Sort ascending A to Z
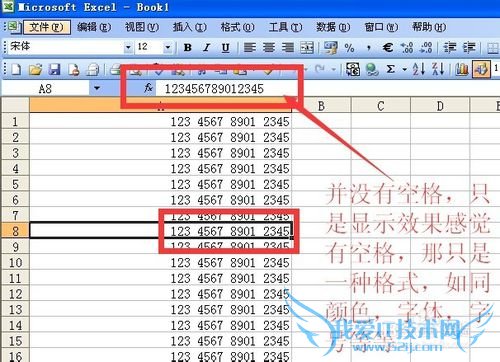The width and height of the screenshot is (500, 362). (419, 69)
